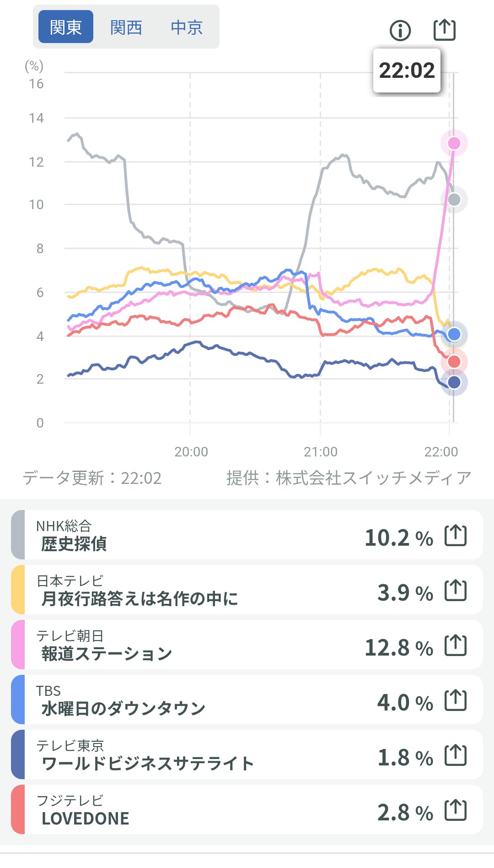Open the info icon above the chart
The image size is (494, 868).
[400, 31]
